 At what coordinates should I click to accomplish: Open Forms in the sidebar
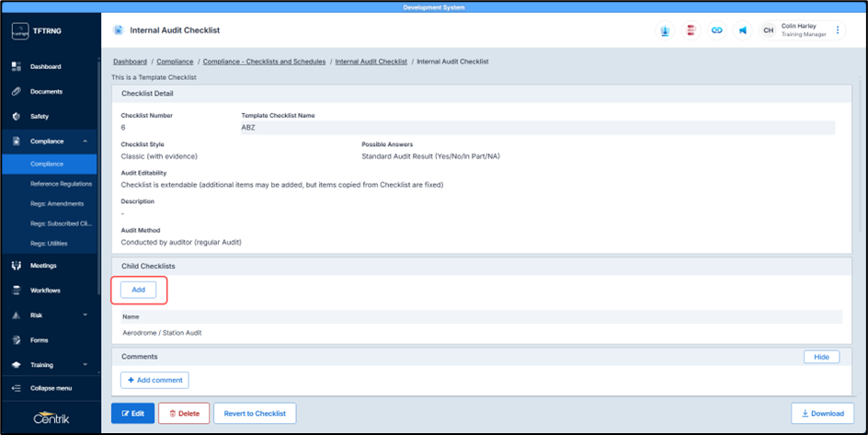pyautogui.click(x=40, y=339)
